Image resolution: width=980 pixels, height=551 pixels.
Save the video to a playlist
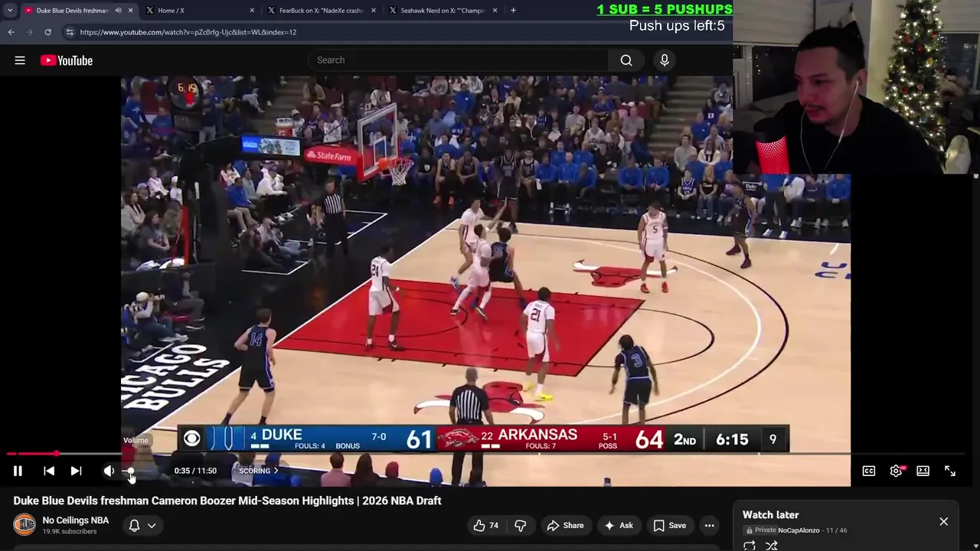[669, 525]
